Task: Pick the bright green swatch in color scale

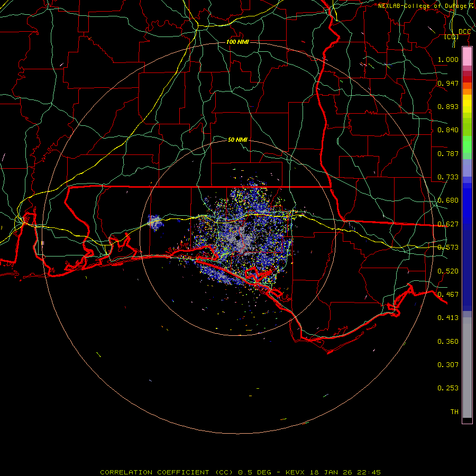Action: [x=467, y=144]
